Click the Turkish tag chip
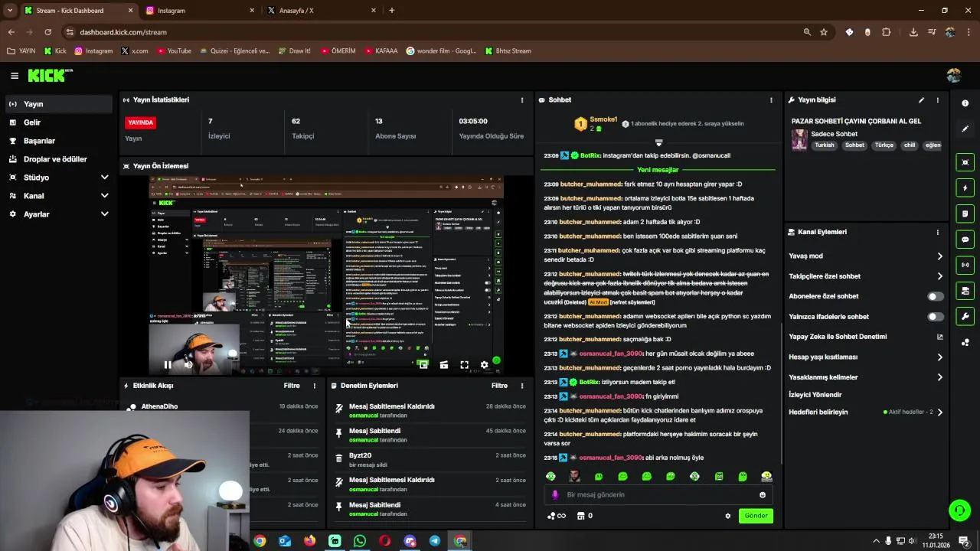The image size is (980, 551). tap(825, 145)
